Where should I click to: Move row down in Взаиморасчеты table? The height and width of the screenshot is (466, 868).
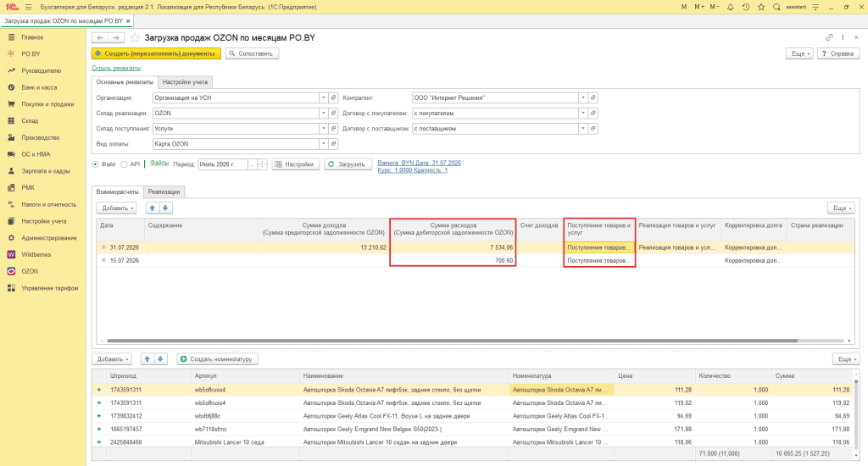click(x=165, y=208)
